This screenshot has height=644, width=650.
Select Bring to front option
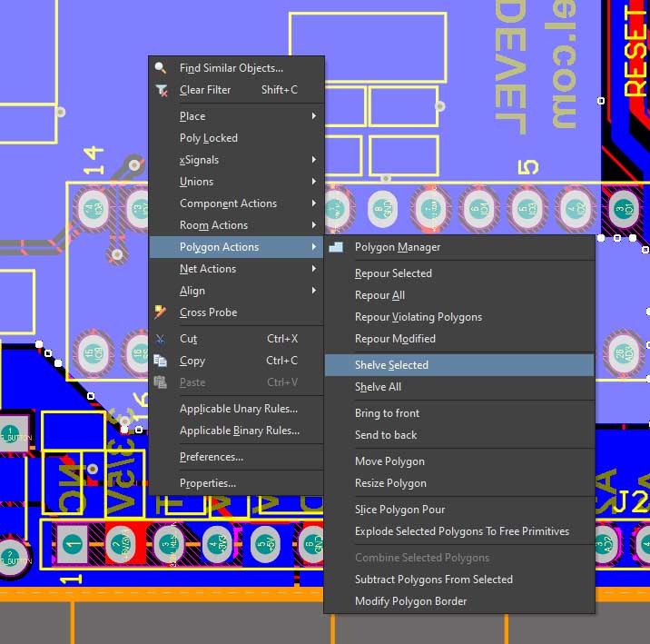coord(387,413)
